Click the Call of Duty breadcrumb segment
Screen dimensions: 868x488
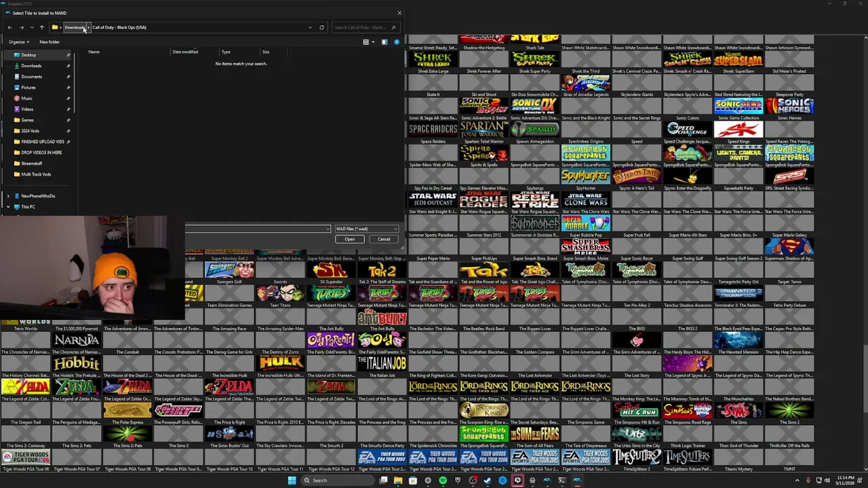coord(119,27)
